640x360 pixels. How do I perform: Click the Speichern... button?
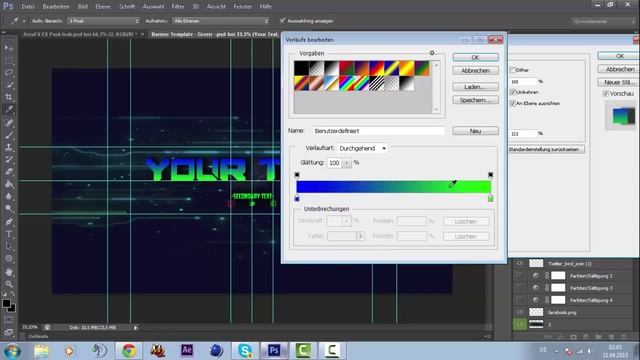click(475, 100)
